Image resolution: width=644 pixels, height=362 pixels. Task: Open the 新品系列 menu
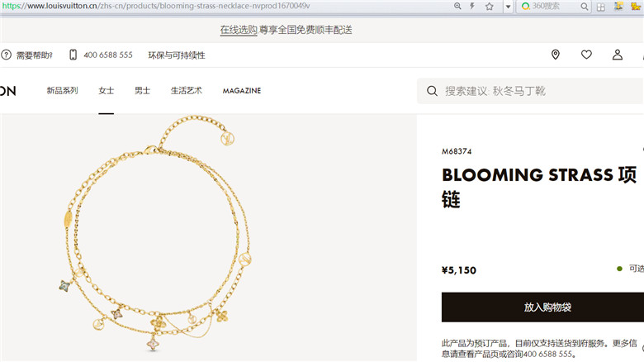pos(62,91)
